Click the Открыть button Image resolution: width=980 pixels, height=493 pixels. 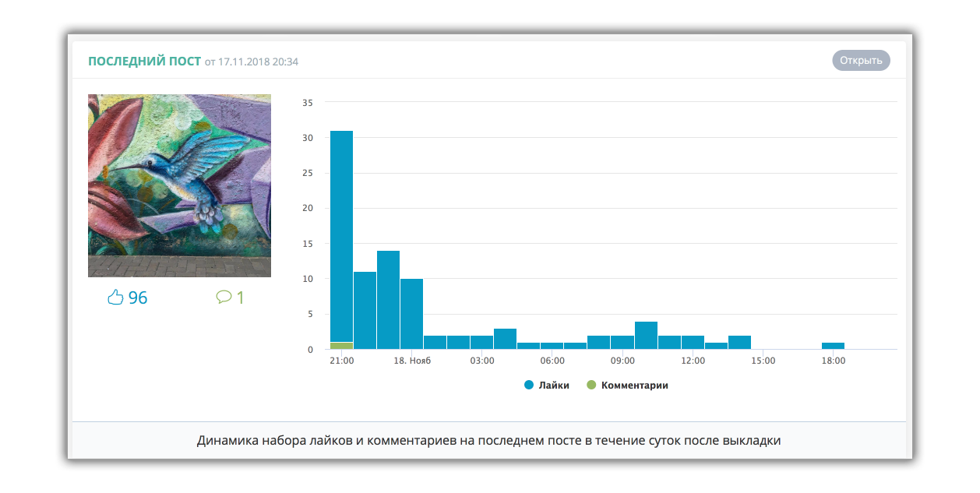click(x=861, y=61)
